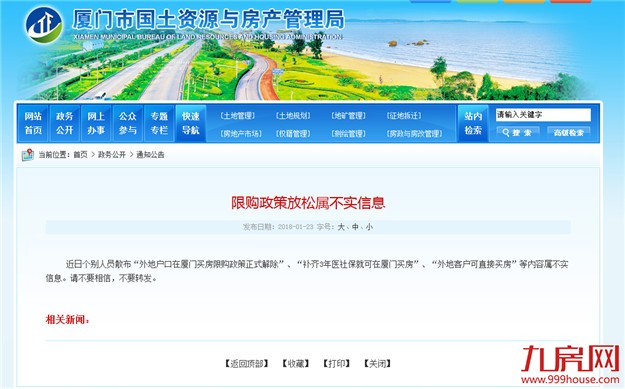Viewport: 625px width, 389px height.
Task: Select the 快速导航 tab
Action: tap(191, 123)
